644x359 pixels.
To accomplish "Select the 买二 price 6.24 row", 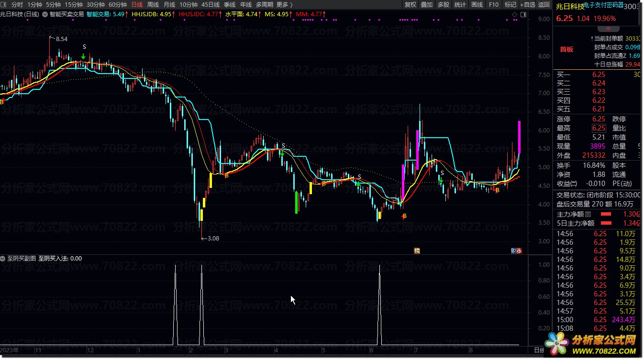I will point(597,83).
